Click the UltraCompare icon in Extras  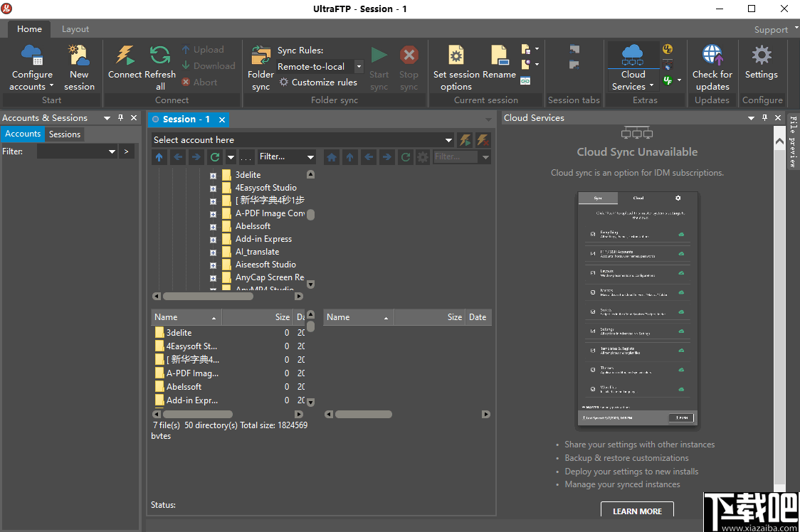[x=668, y=65]
